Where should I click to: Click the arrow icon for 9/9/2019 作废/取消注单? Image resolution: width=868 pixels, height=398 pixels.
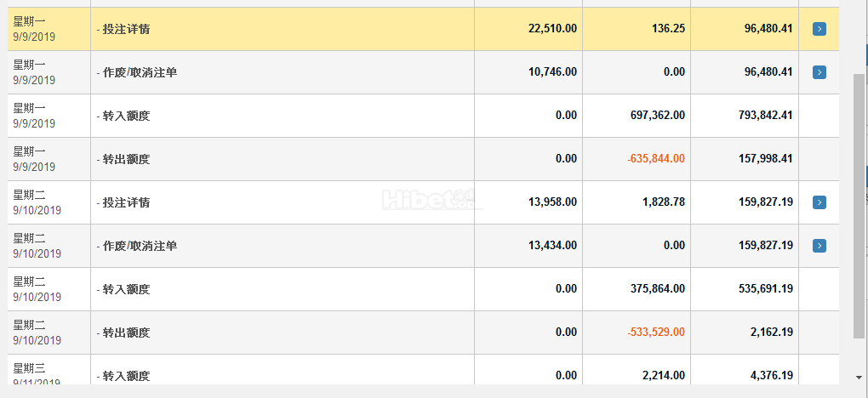click(819, 72)
